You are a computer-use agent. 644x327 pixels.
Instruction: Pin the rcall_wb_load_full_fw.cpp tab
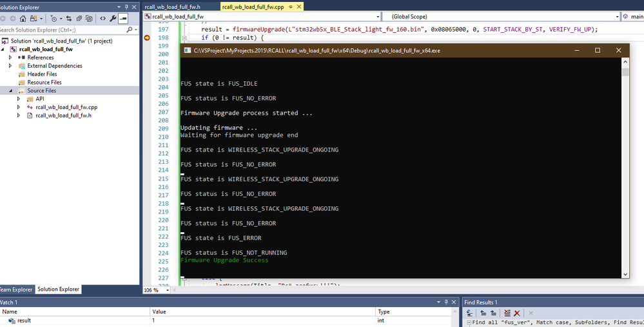290,6
